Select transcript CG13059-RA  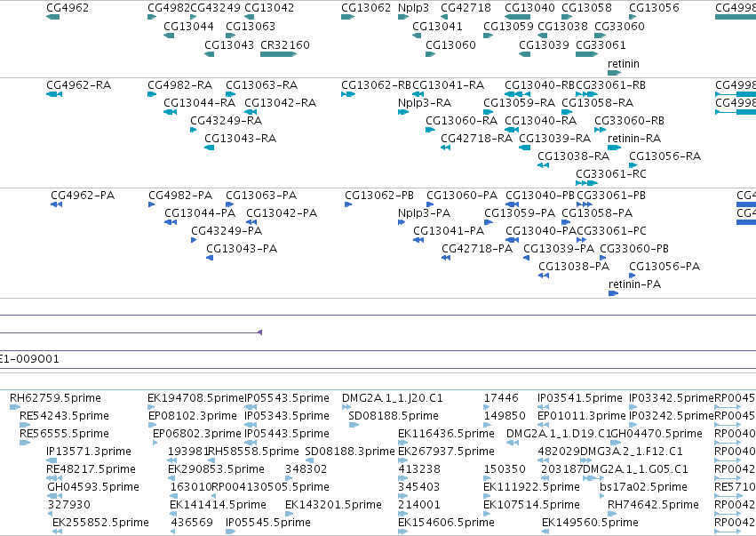click(x=520, y=103)
